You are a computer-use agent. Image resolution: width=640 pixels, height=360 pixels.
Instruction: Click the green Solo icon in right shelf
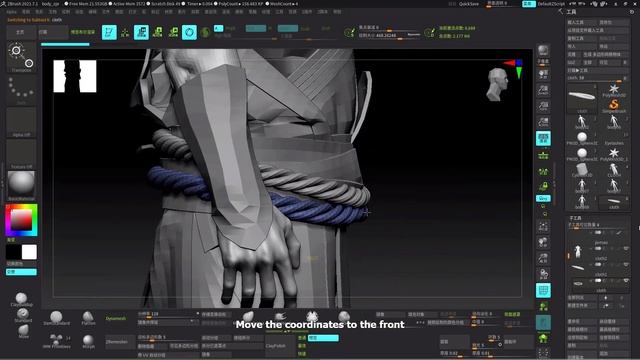tap(543, 338)
